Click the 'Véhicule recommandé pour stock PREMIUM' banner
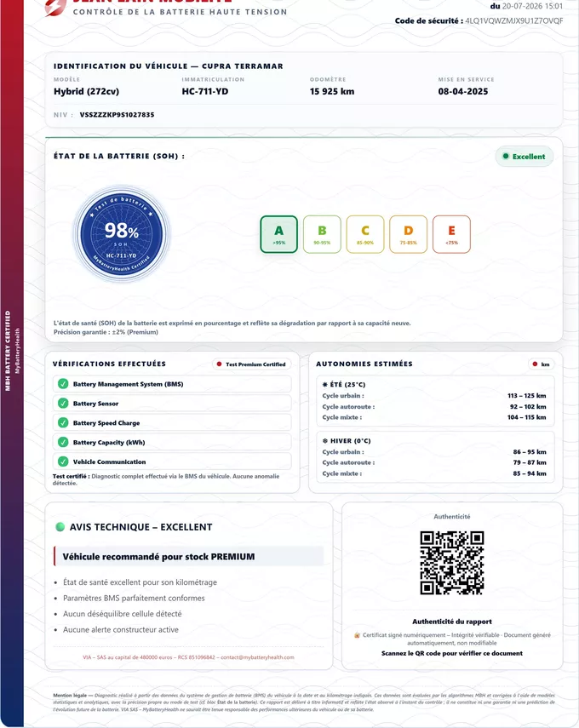Viewport: 579px width, 728px height. click(x=188, y=556)
